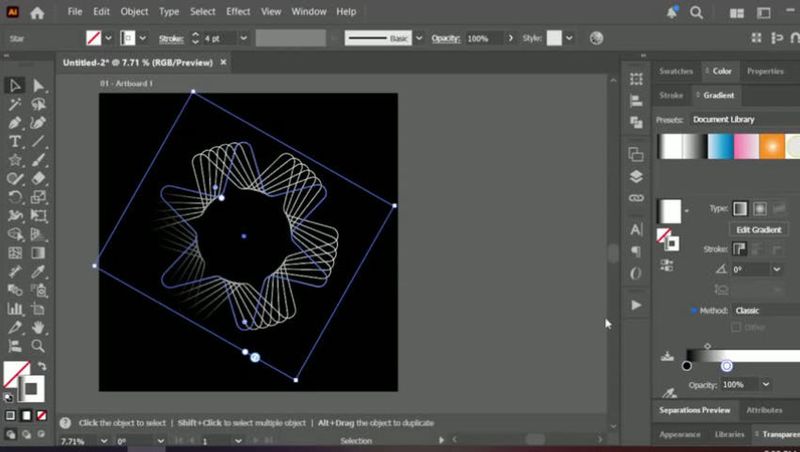Open the graphic Style dropdown arrow
Image resolution: width=800 pixels, height=452 pixels.
click(x=569, y=38)
